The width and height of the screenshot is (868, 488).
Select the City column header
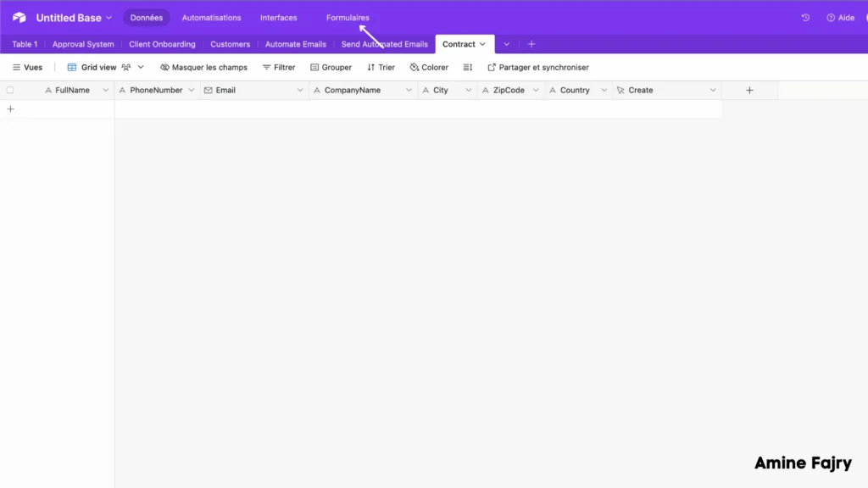447,90
